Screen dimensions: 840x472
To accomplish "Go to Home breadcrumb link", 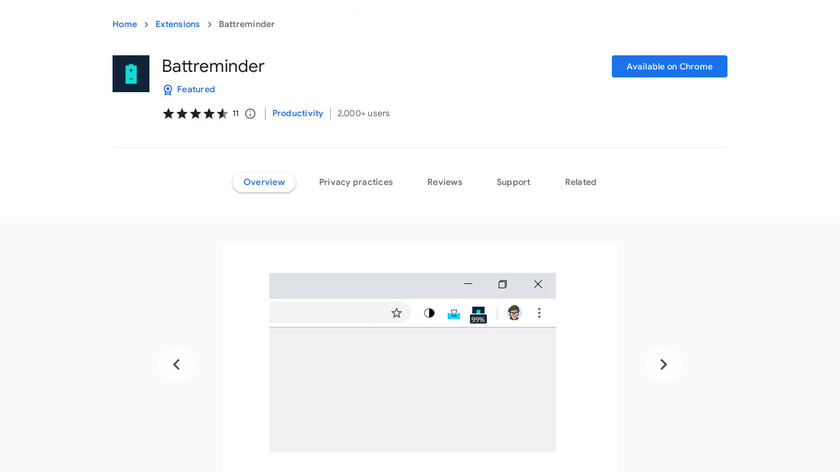I will (125, 24).
